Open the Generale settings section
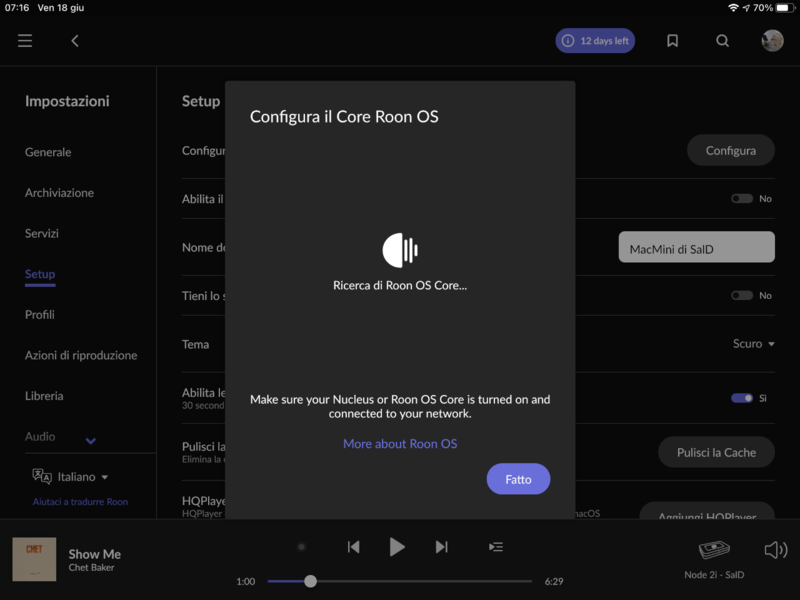 (x=48, y=152)
